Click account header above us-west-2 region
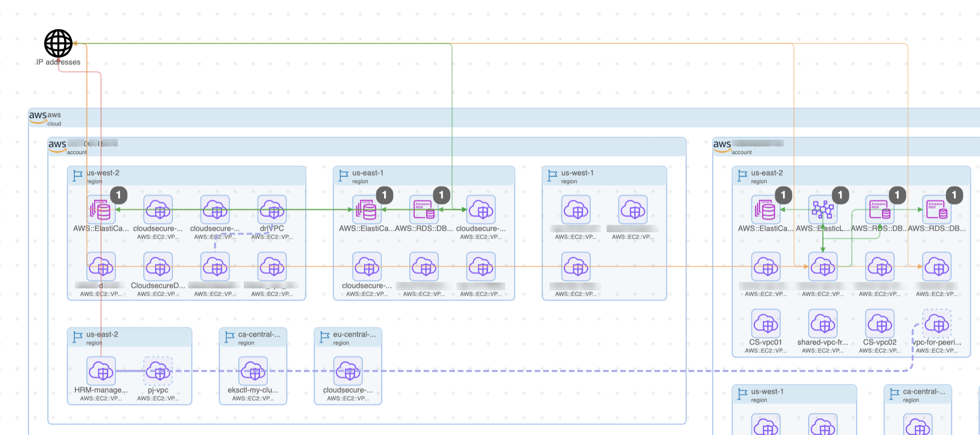Screen dimensions: 980x435 pyautogui.click(x=367, y=147)
